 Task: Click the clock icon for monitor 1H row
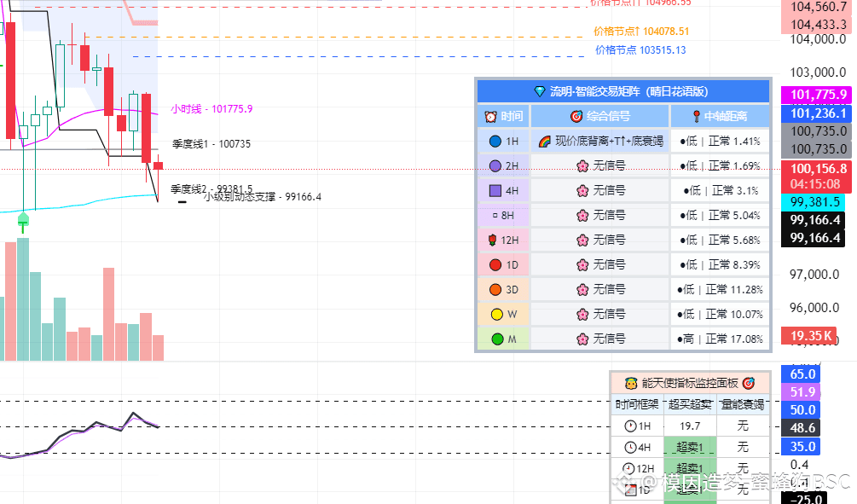(631, 426)
